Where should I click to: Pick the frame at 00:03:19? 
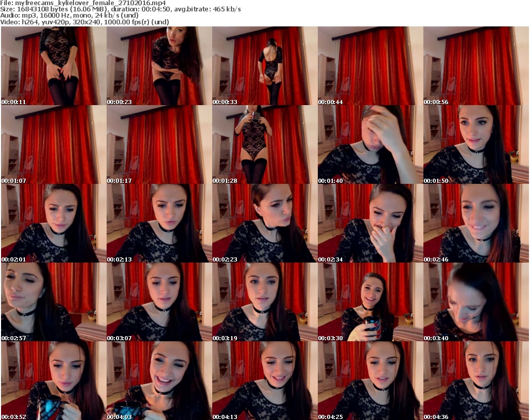pos(264,302)
